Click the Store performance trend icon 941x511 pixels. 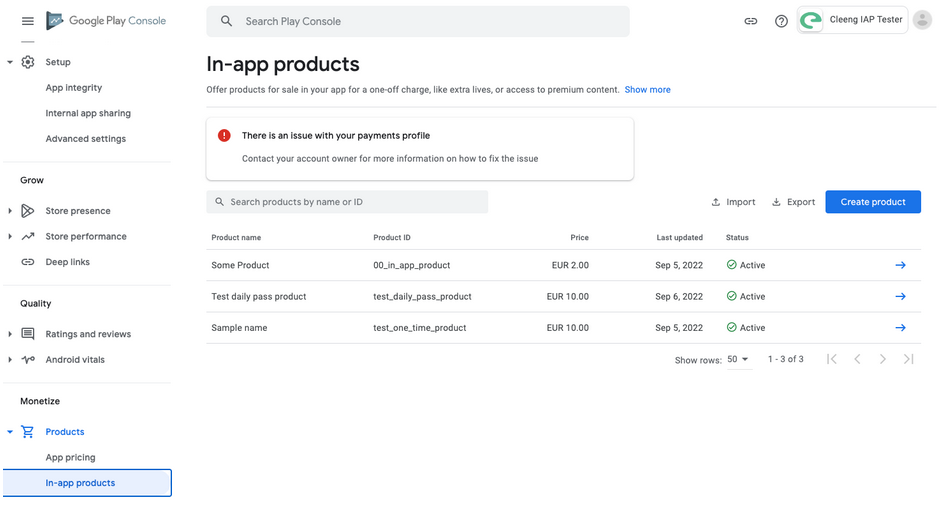tap(28, 237)
